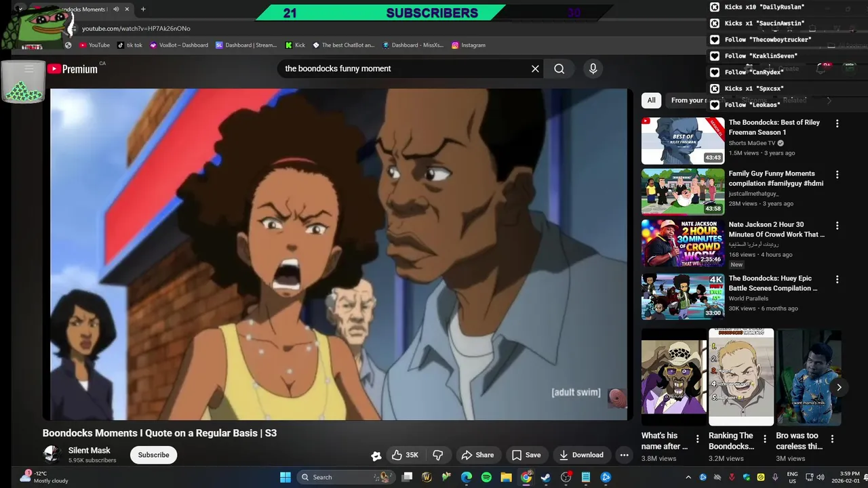Save the video to a playlist

526,455
